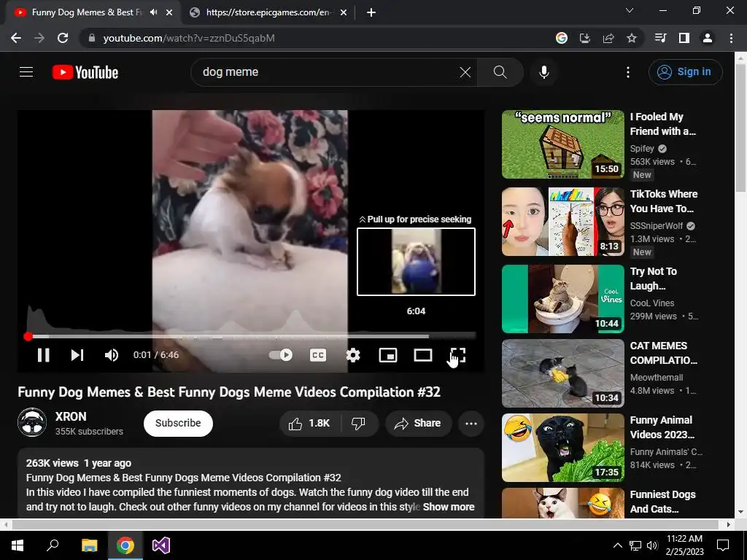The image size is (747, 560).
Task: Open Spifey channel name
Action: coord(642,149)
